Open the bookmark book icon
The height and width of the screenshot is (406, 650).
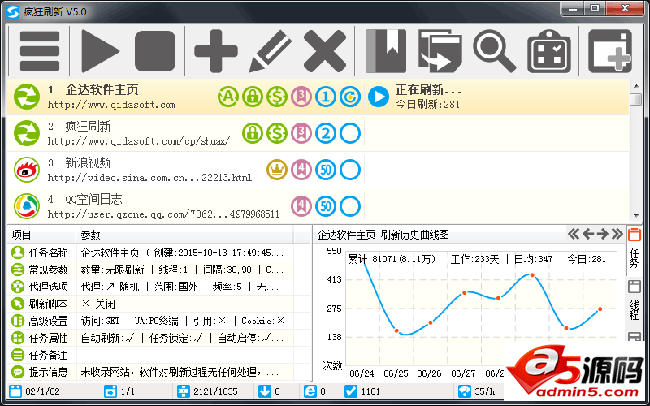[x=386, y=51]
